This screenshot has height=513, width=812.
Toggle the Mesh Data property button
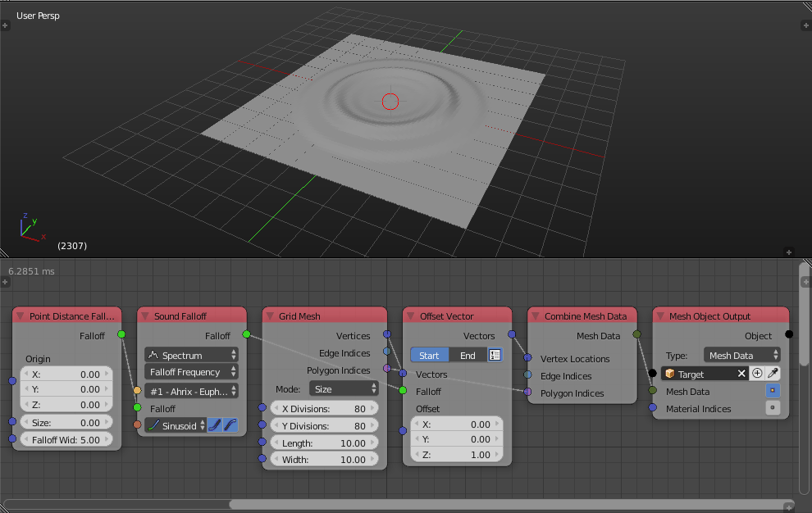[x=773, y=390]
